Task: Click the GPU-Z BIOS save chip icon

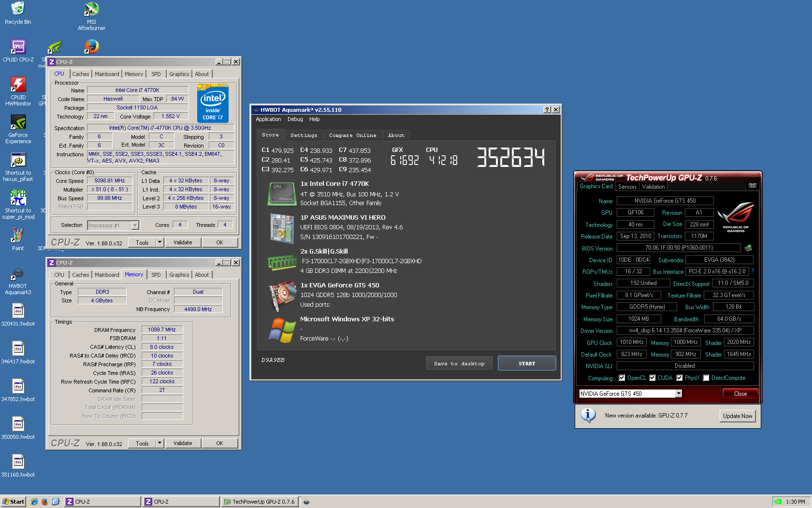Action: [x=748, y=248]
